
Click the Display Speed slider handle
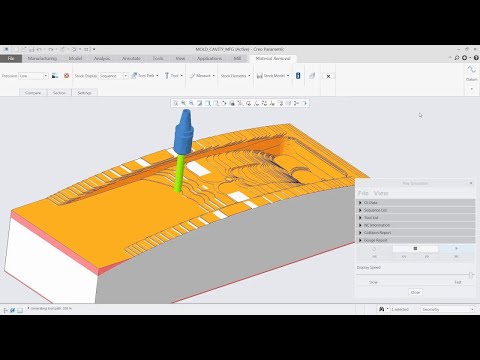471,275
